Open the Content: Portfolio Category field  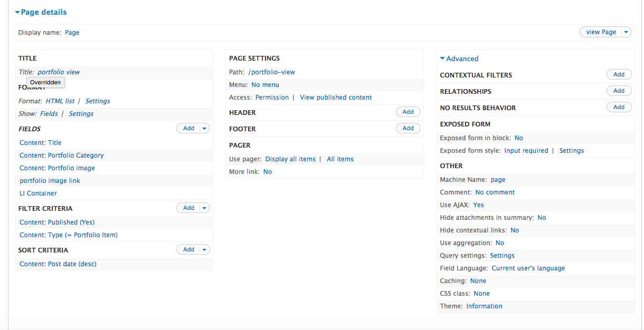click(62, 156)
